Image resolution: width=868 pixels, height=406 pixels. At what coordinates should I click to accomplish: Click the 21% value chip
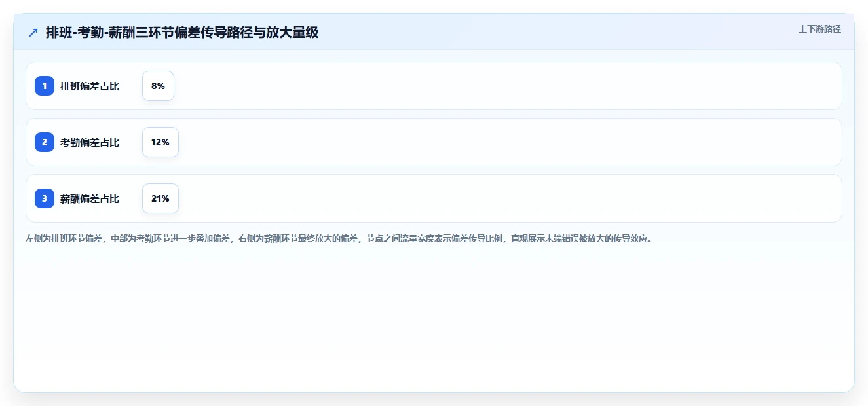click(x=160, y=198)
